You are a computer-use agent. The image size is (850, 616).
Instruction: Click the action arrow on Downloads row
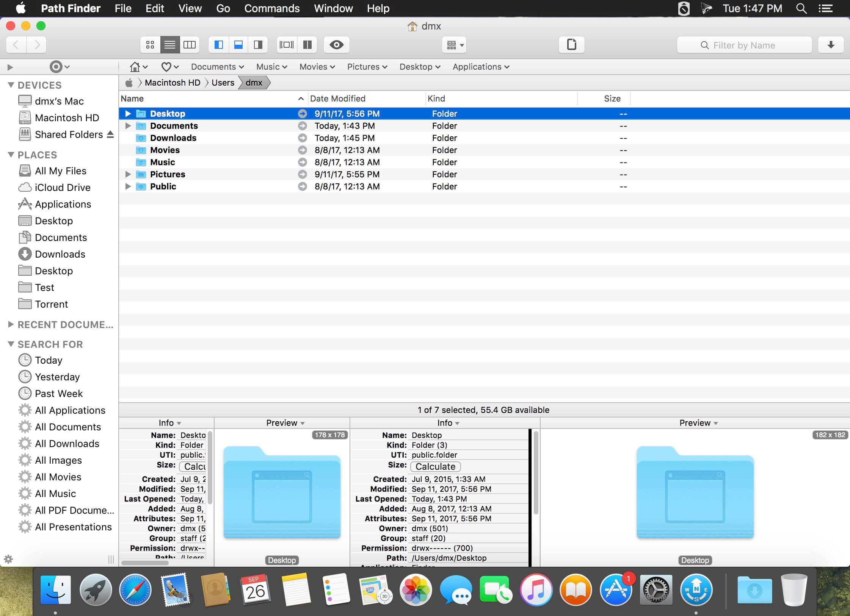click(x=302, y=138)
